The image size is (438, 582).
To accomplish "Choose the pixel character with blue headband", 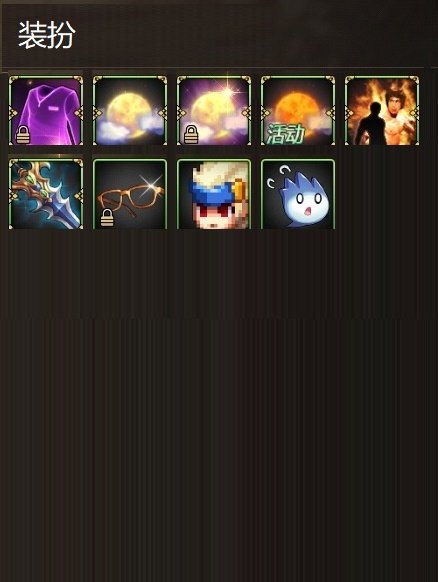I will (214, 194).
